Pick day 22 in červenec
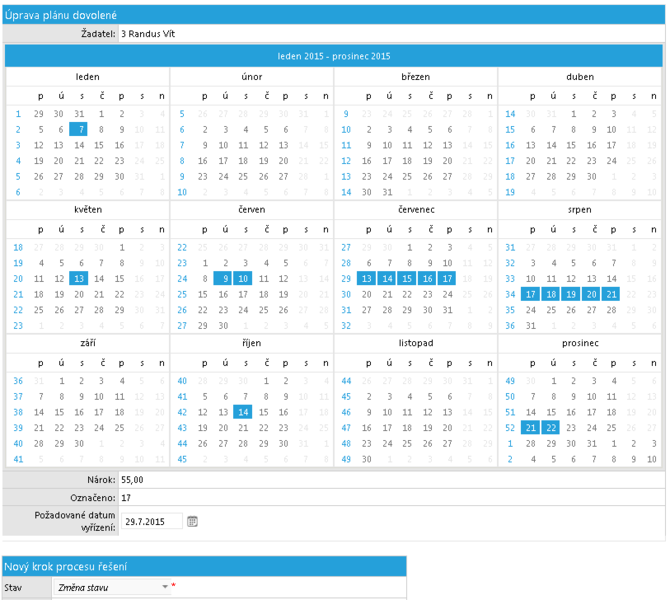Image resolution: width=670 pixels, height=600 pixels. [x=407, y=294]
